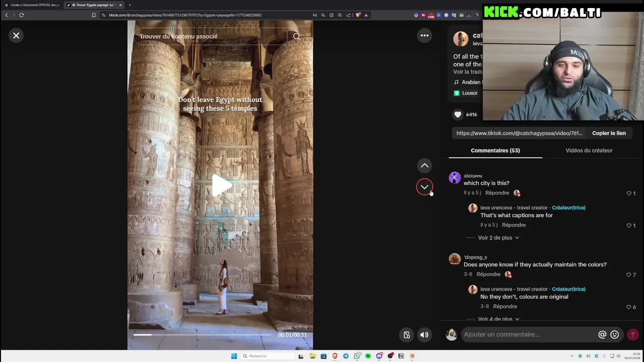Open File Explorer from the taskbar
Image resolution: width=644 pixels, height=362 pixels.
point(312,356)
